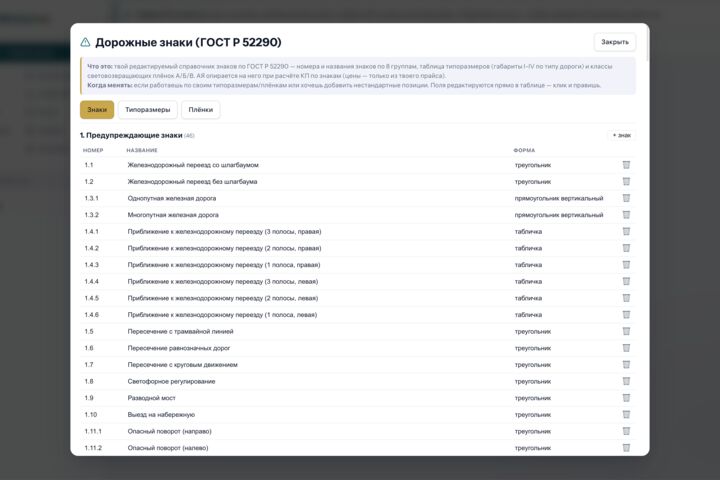Open the Плёнки tab
This screenshot has height=480, width=720.
[201, 110]
